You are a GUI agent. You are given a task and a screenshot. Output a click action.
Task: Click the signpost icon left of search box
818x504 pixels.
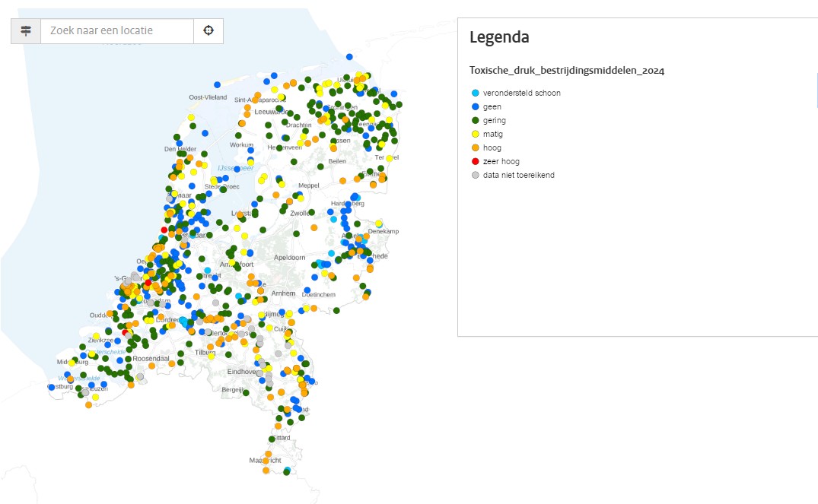(26, 31)
